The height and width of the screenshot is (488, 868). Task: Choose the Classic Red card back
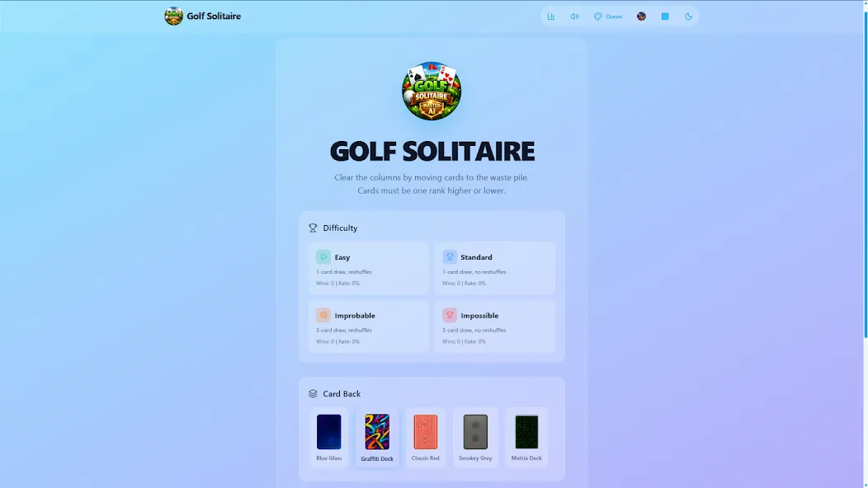coord(425,437)
